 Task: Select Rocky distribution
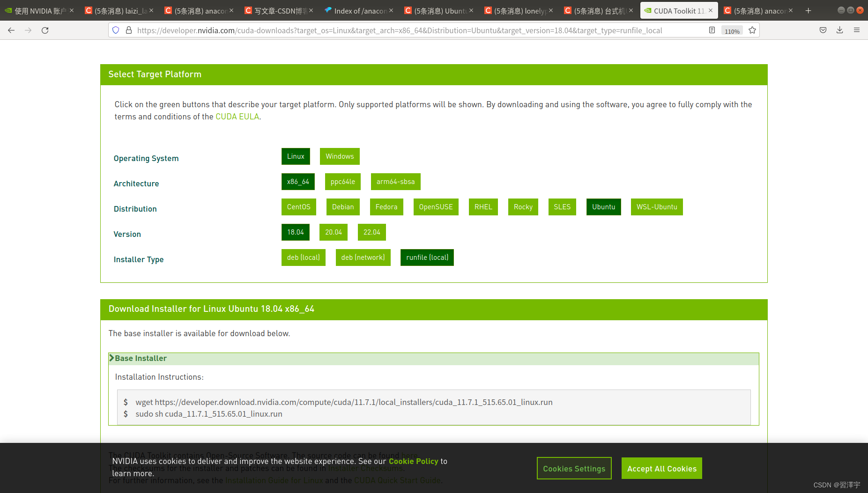click(523, 207)
